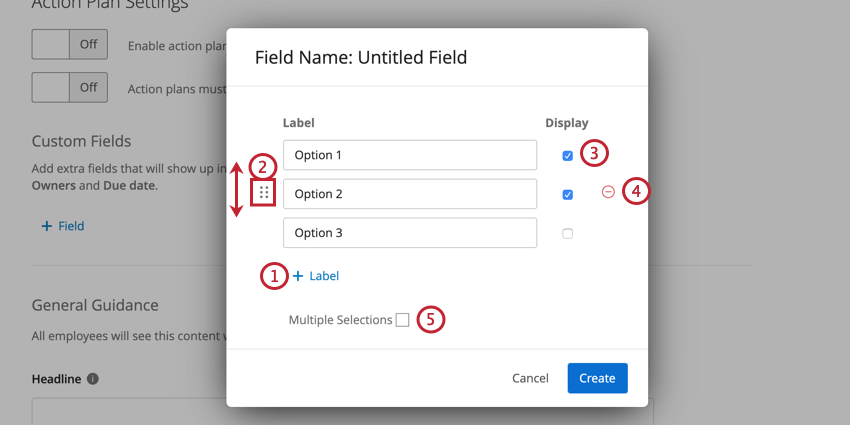Image resolution: width=850 pixels, height=425 pixels.
Task: Click the plus icon beside Field
Action: click(x=46, y=226)
